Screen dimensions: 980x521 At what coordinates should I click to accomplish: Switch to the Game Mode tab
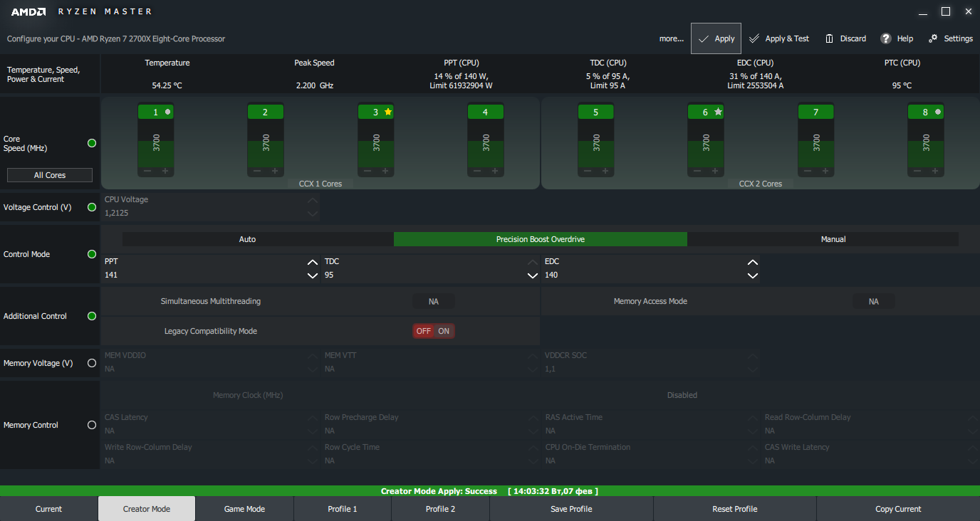click(x=244, y=509)
